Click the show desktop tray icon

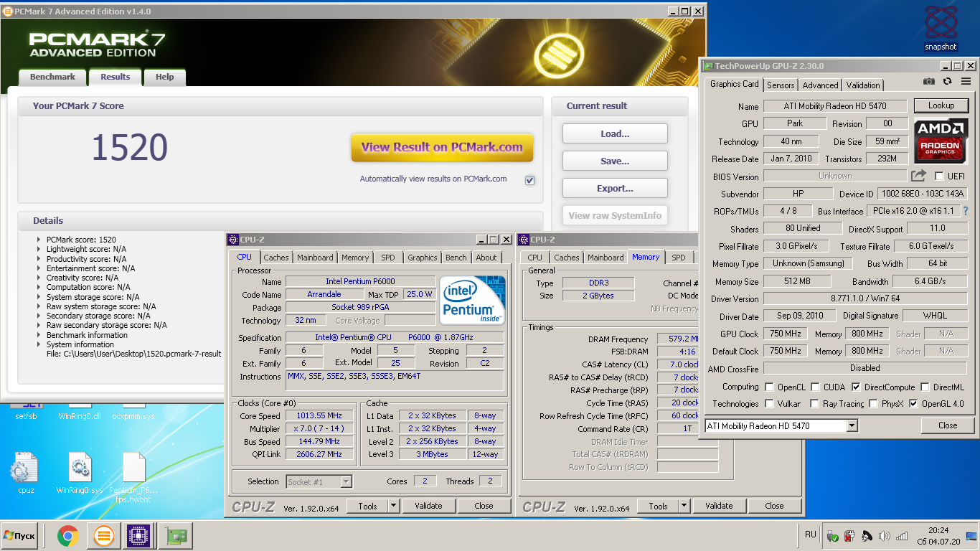(x=972, y=536)
